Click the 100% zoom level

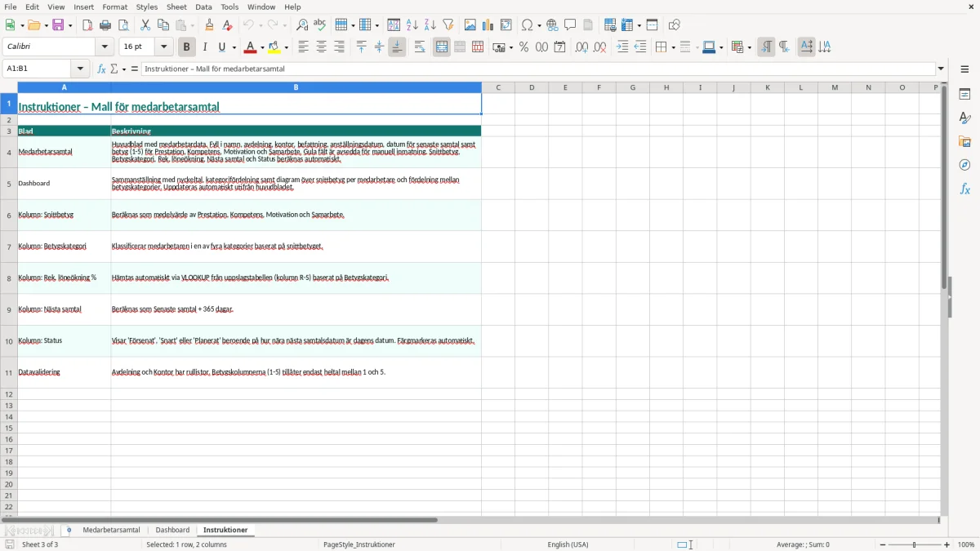point(966,544)
